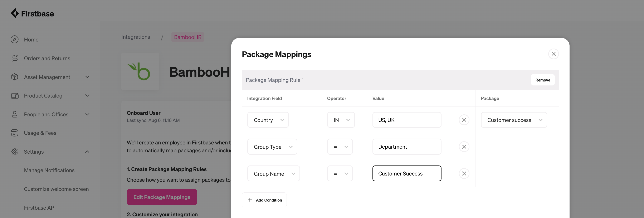
Task: Remove the Group Name condition row
Action: pyautogui.click(x=464, y=174)
